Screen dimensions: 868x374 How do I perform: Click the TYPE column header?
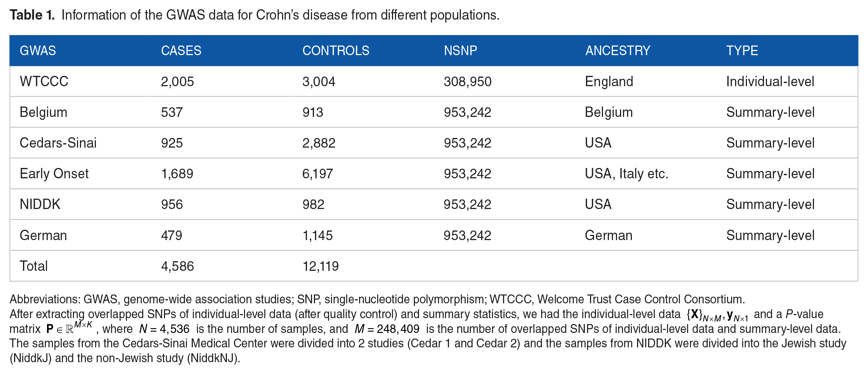pyautogui.click(x=742, y=51)
